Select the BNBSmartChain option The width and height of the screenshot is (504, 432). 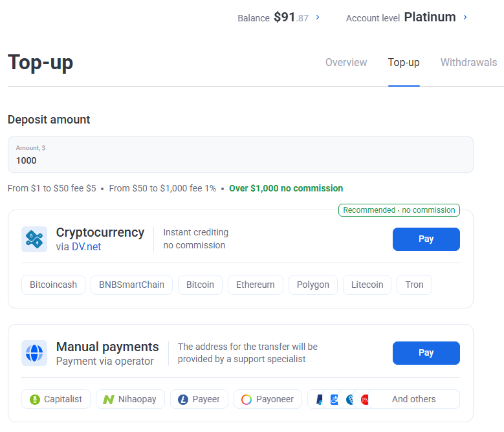tap(131, 285)
